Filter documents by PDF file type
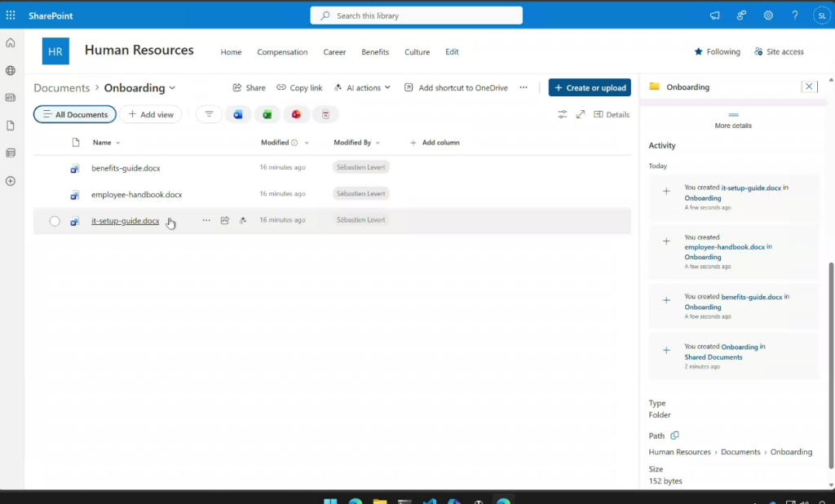Viewport: 835px width, 504px height. tap(325, 115)
